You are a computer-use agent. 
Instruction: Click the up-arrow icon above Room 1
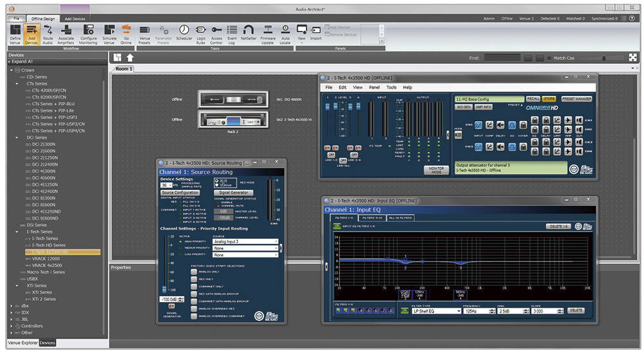(130, 57)
